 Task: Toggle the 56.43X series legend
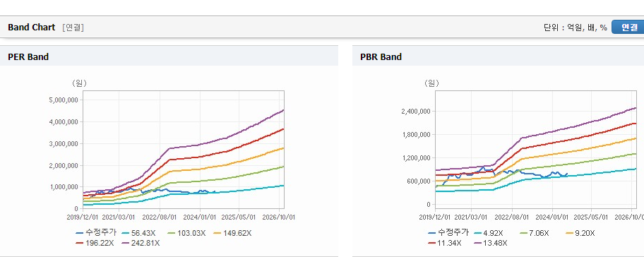tap(140, 233)
